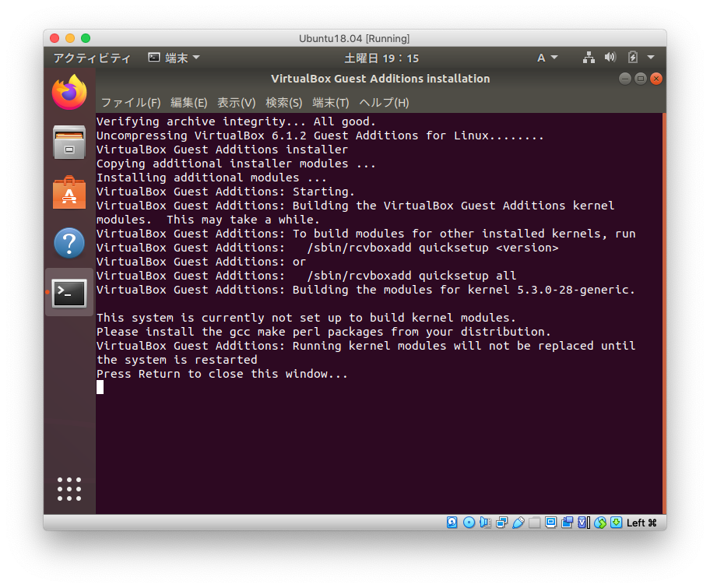The height and width of the screenshot is (588, 710).
Task: Minimize the Guest Additions terminal window
Action: [625, 79]
